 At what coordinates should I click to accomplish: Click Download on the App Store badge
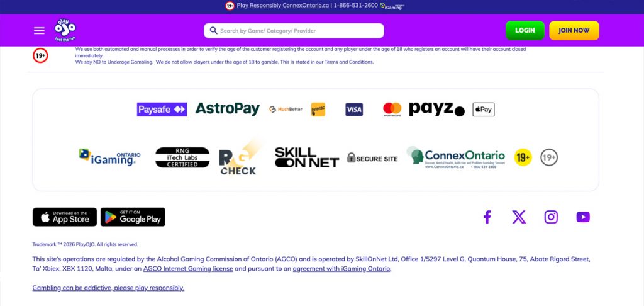coord(65,217)
